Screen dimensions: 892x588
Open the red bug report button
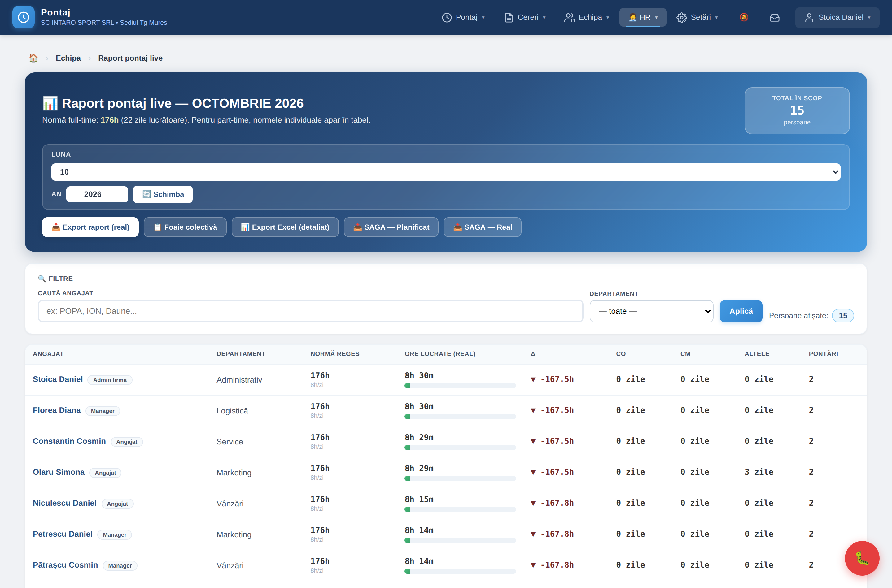click(862, 558)
